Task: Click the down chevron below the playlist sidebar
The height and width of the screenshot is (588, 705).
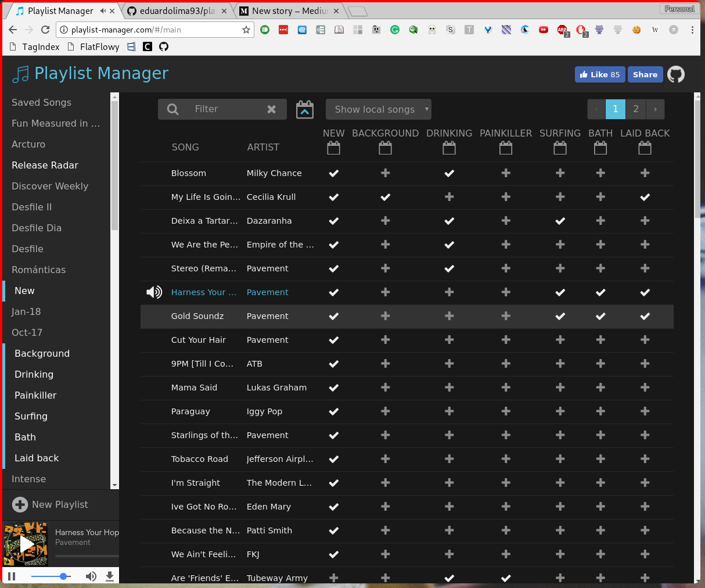Action: point(114,485)
